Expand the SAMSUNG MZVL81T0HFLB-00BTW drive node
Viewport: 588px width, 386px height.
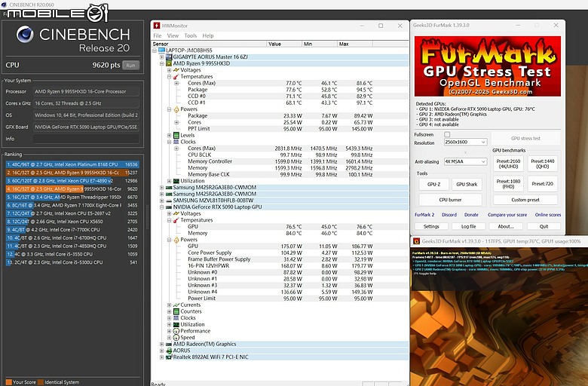pyautogui.click(x=161, y=201)
